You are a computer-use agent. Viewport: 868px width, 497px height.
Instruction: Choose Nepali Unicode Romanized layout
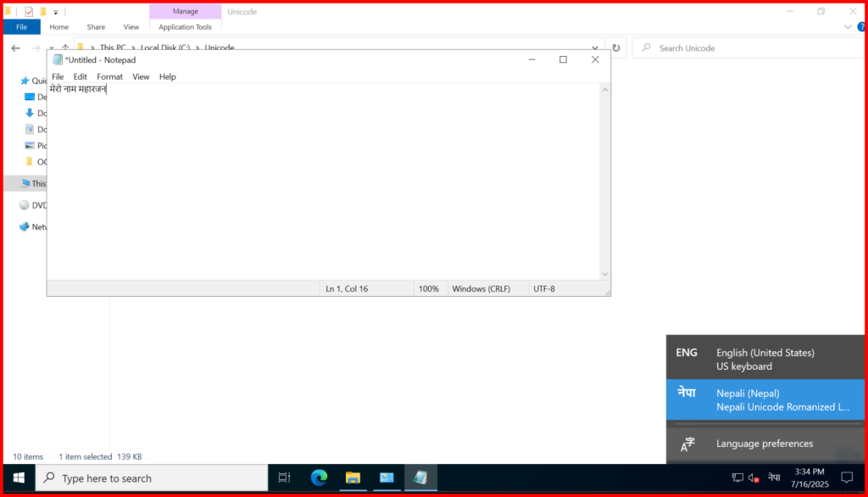765,399
